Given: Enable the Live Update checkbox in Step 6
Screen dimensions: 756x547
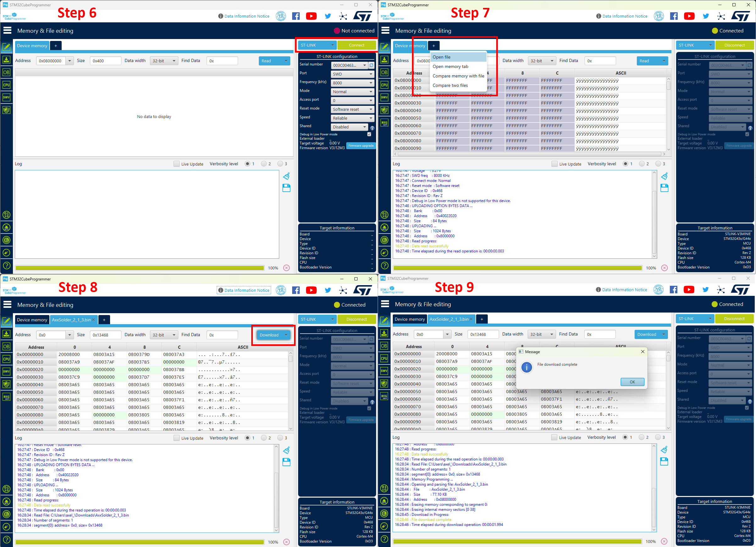Looking at the screenshot, I should (176, 164).
